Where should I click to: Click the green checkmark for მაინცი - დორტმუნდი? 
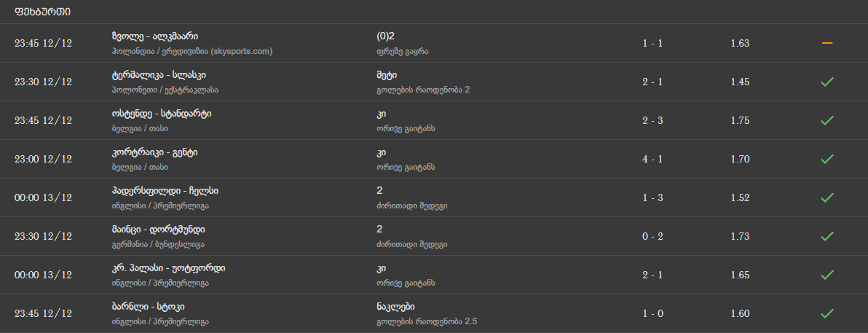pyautogui.click(x=826, y=236)
